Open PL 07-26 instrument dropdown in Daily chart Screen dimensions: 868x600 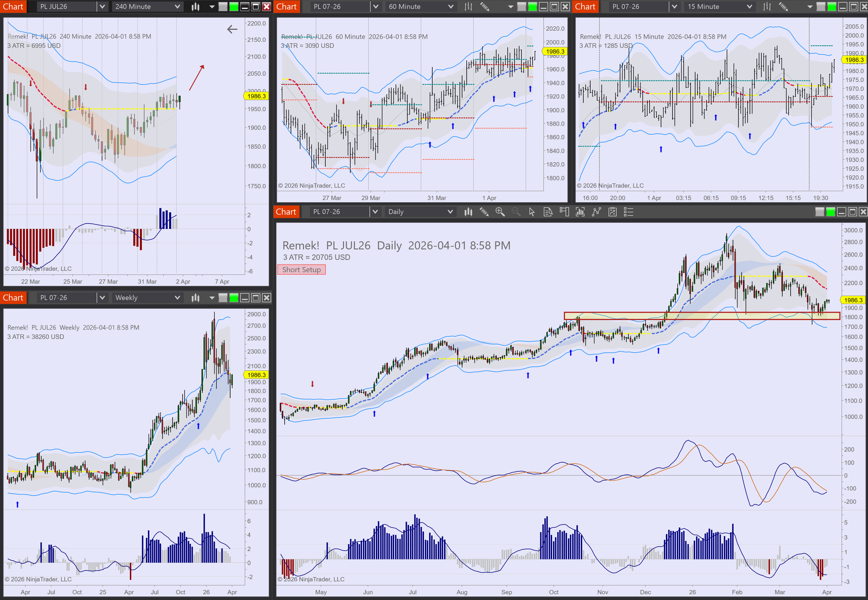point(375,212)
